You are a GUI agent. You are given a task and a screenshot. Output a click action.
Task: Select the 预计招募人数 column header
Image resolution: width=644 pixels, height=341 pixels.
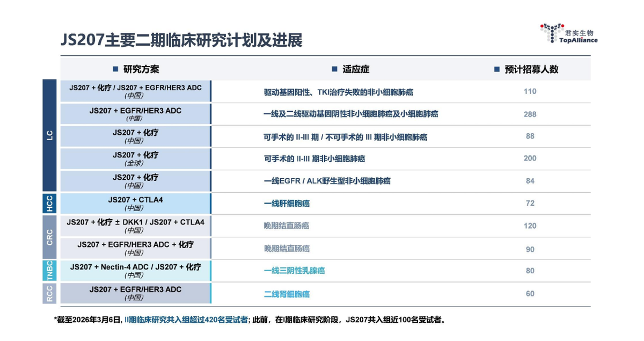pos(526,69)
